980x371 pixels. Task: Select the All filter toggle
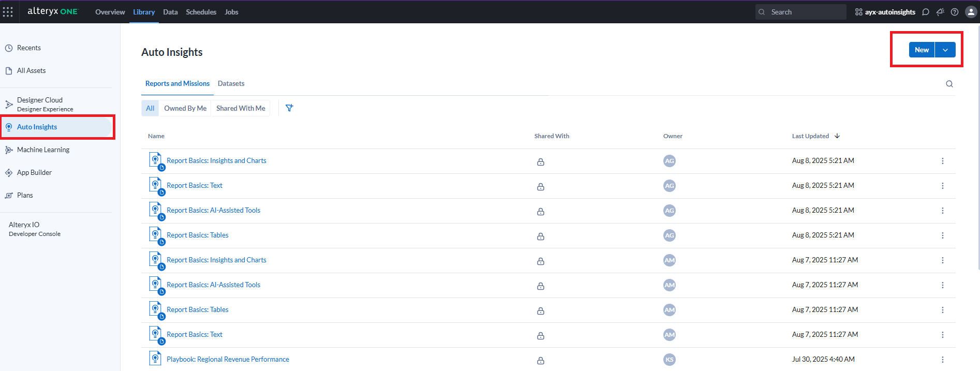coord(150,108)
